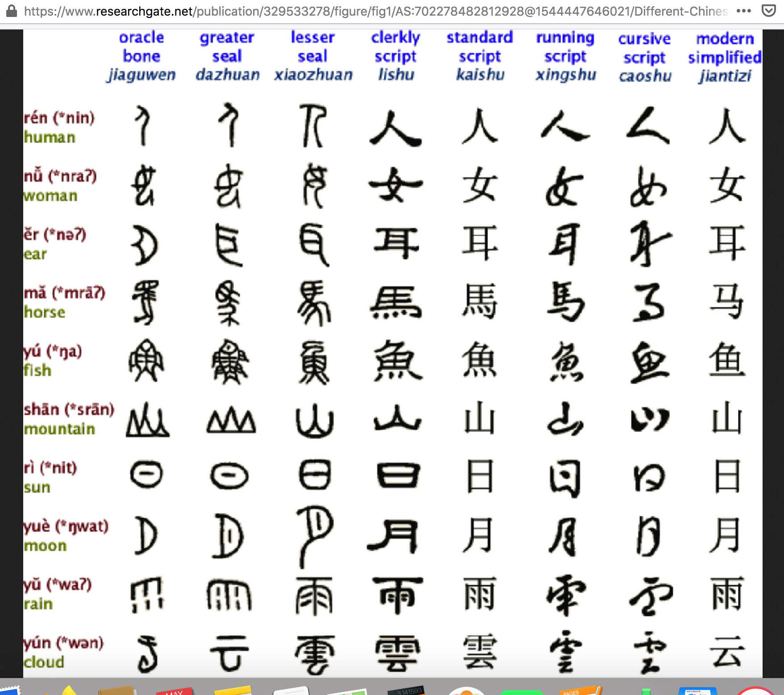Open the Calendar icon showing MAY in the dock
Viewport: 784px width, 695px height.
(x=175, y=691)
